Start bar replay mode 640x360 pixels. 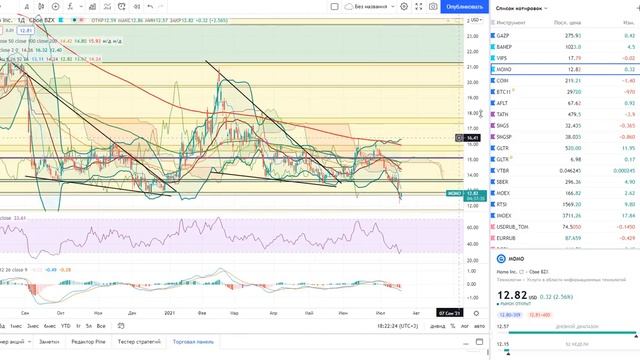coord(137,7)
